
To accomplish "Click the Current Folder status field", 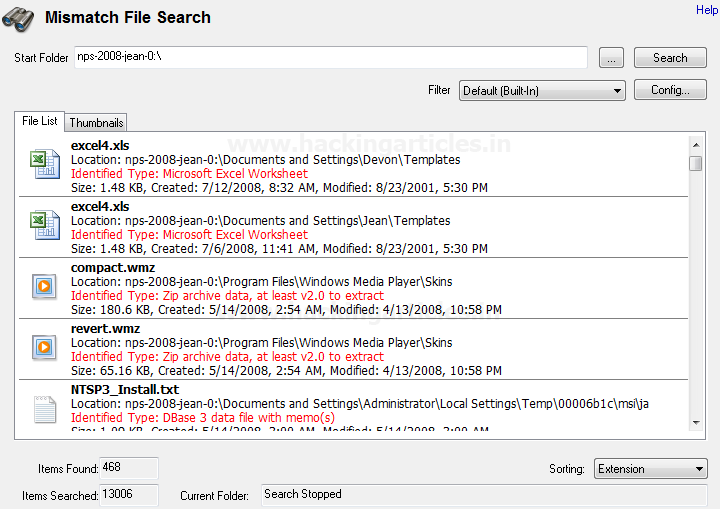I will (x=484, y=494).
